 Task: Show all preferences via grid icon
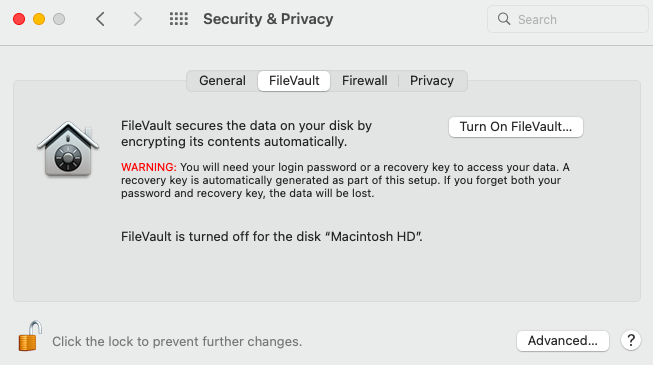[x=179, y=19]
